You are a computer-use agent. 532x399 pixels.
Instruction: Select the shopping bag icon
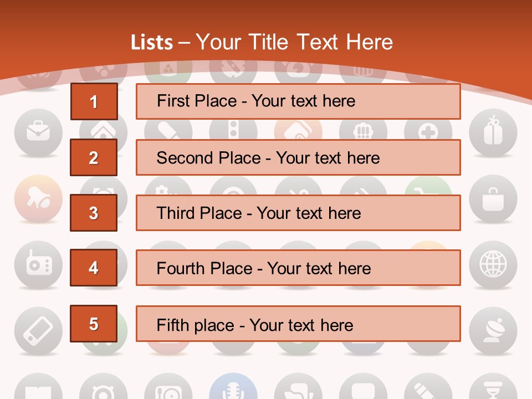click(493, 199)
